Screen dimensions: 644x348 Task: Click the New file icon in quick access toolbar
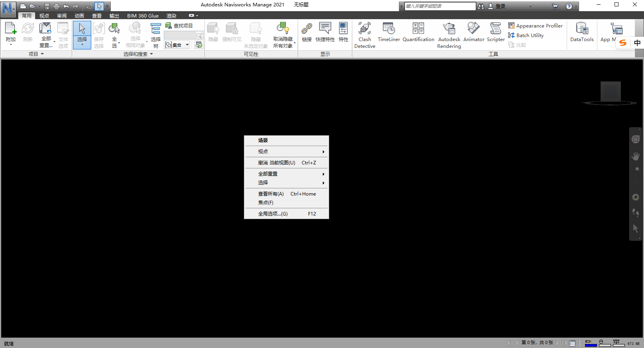tap(23, 6)
